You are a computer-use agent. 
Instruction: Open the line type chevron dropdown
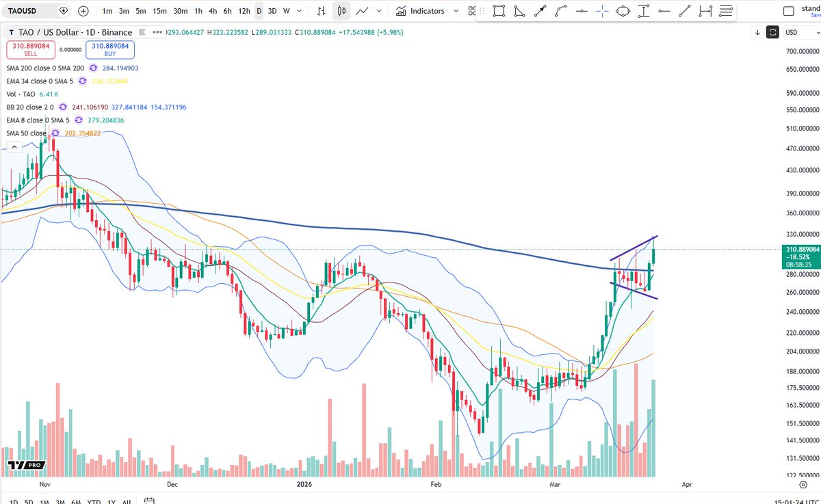pyautogui.click(x=378, y=11)
